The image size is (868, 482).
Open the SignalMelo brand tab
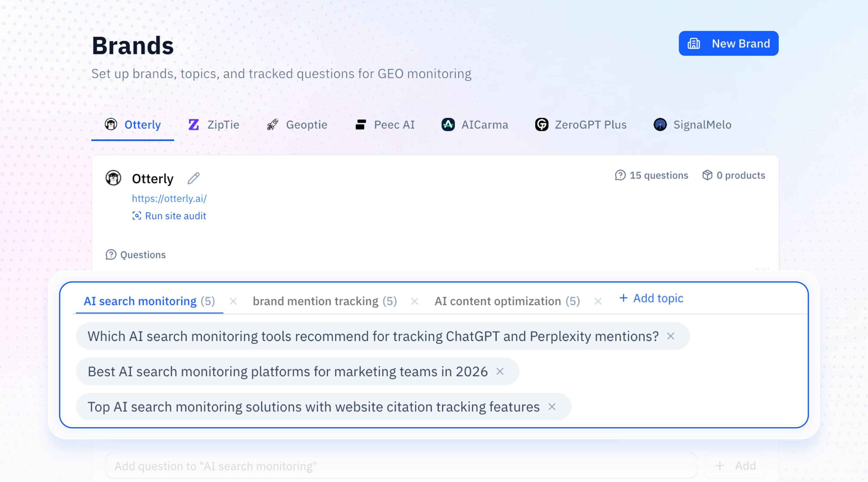point(693,125)
